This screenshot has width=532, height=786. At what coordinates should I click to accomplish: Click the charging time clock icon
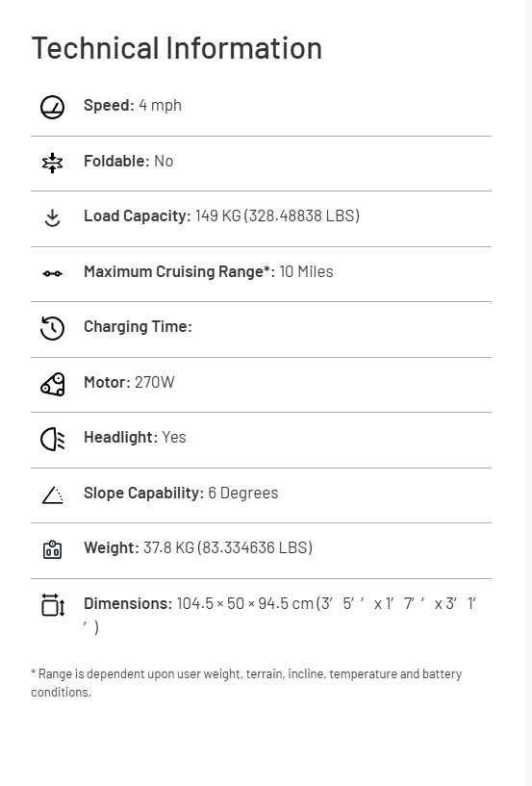tap(52, 328)
